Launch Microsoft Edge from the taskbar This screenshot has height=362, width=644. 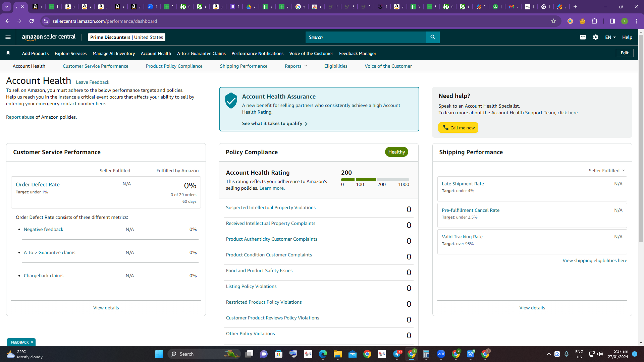(x=323, y=354)
